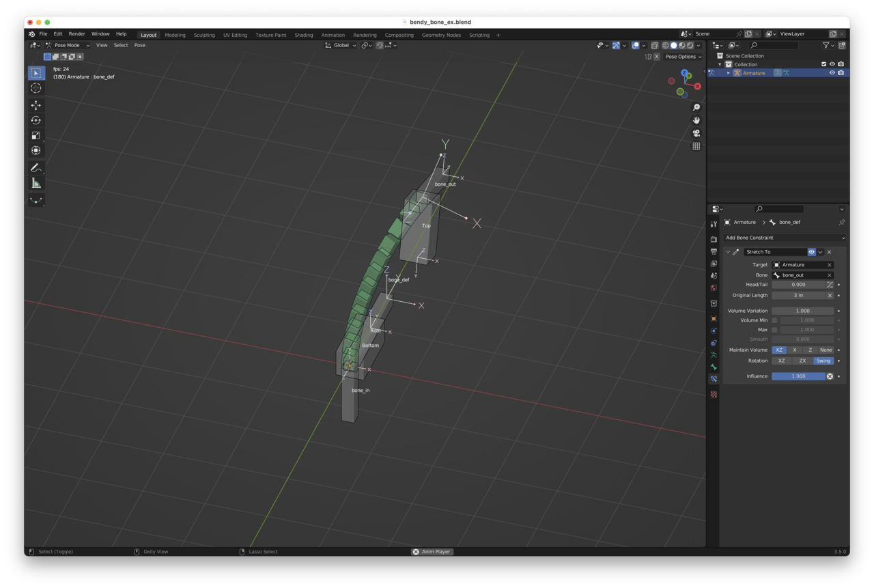The width and height of the screenshot is (874, 588).
Task: Set Maintain Volume to None
Action: 826,350
